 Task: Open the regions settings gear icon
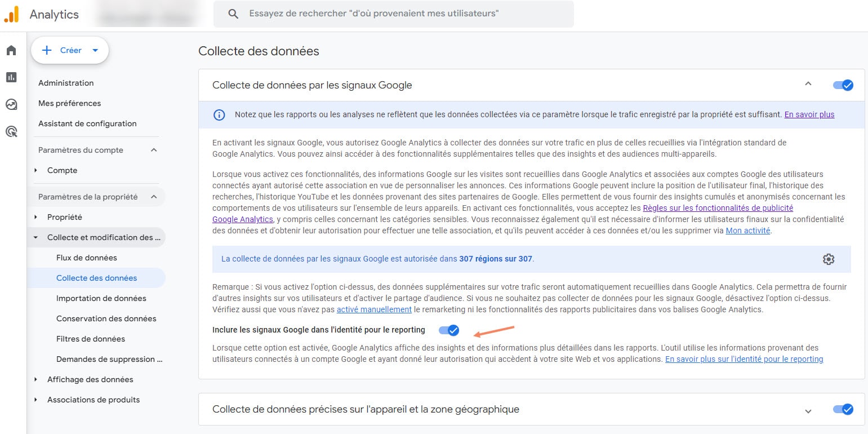[828, 259]
